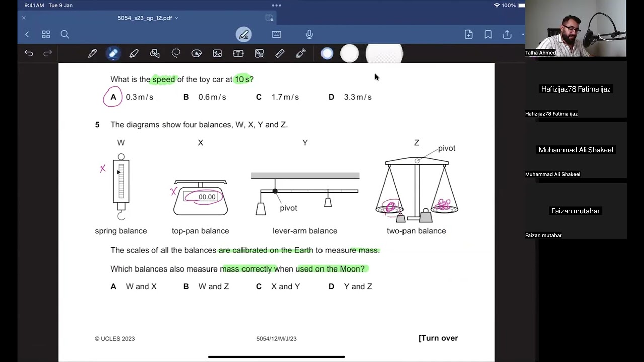This screenshot has width=644, height=362.
Task: Tap the three-dot multitasking menu at top
Action: click(277, 5)
